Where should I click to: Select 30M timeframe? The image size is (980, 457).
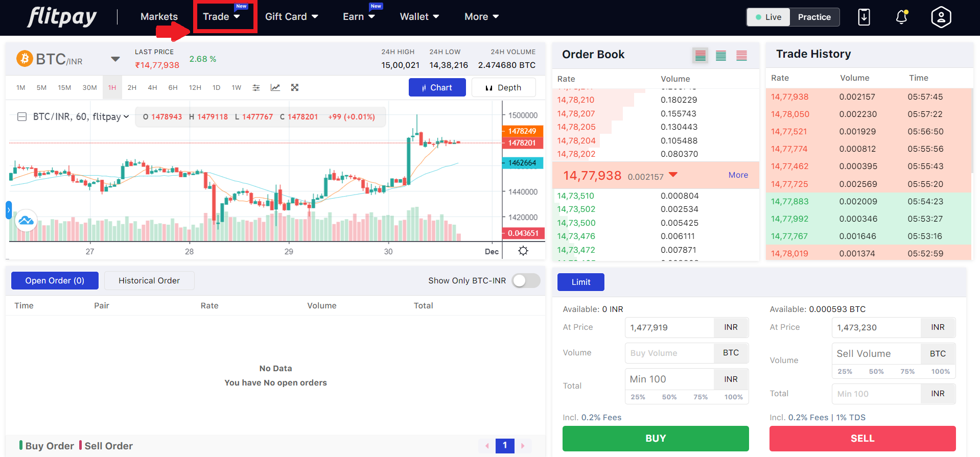click(90, 88)
